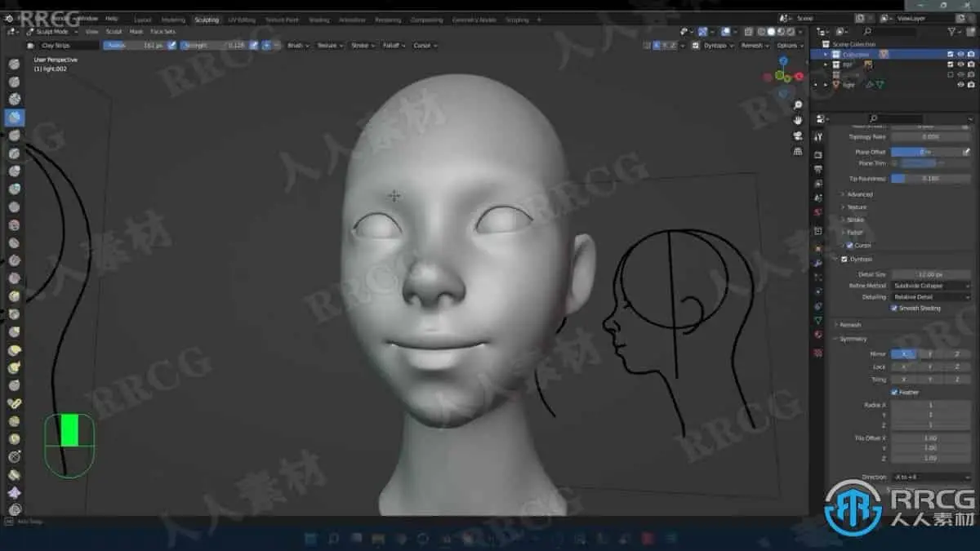
Task: Collapse the Symmetry panel
Action: click(852, 339)
